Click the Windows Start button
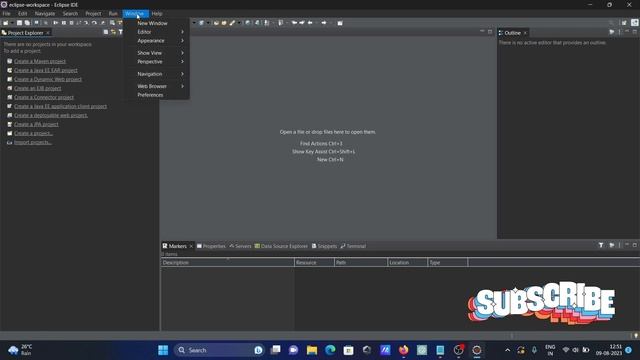Screen dimensions: 640x360 click(163, 350)
